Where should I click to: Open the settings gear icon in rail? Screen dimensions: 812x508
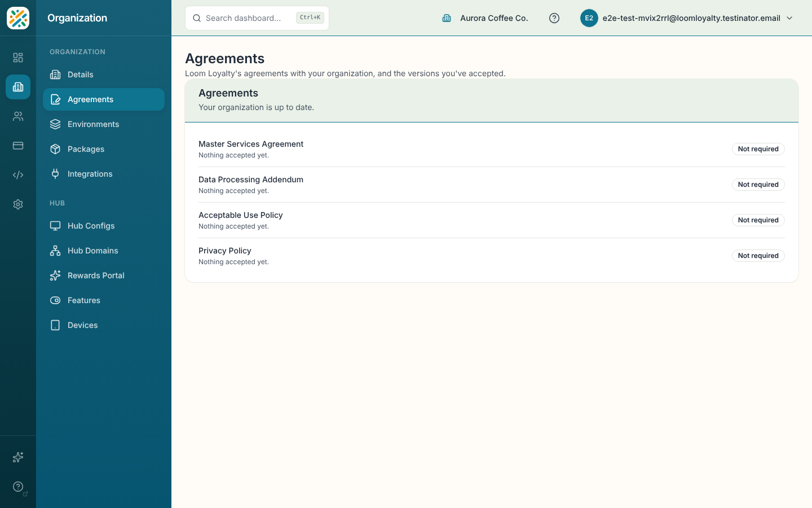pyautogui.click(x=18, y=204)
